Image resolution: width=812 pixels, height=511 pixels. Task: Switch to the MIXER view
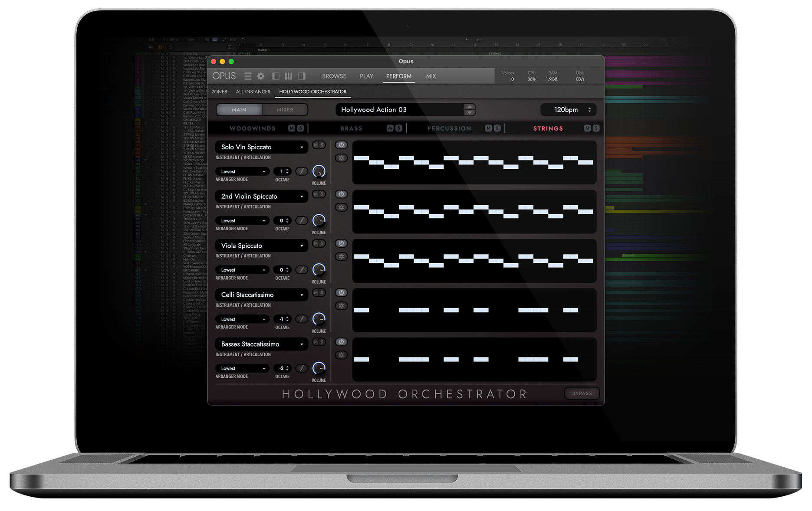(285, 109)
